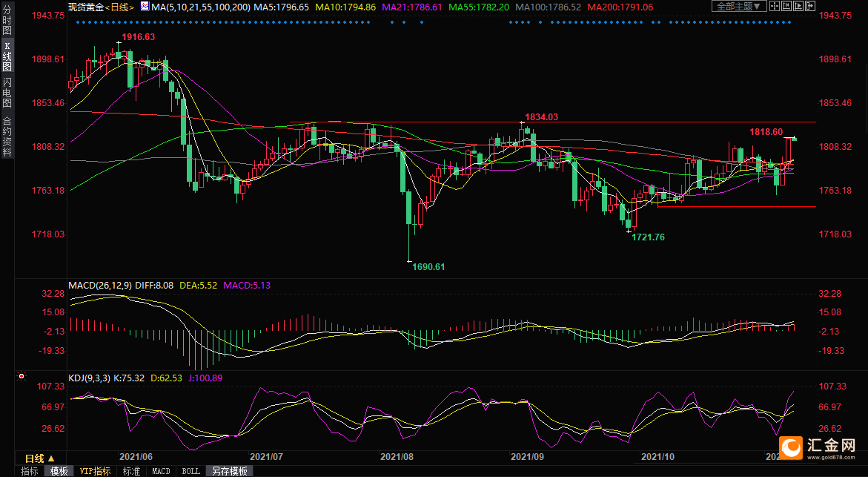This screenshot has width=868, height=477.
Task: Click the 1690.61 low price marker
Action: (428, 266)
